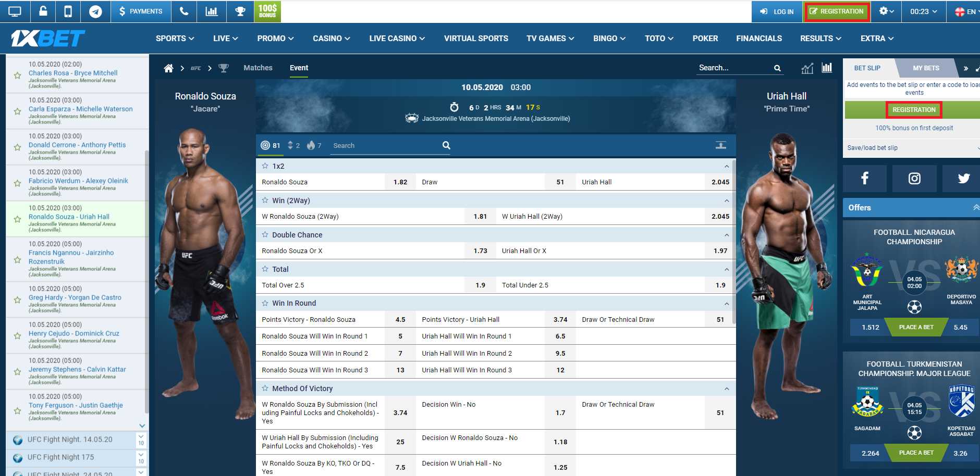The height and width of the screenshot is (476, 980).
Task: Switch to the MY BETS tab
Action: (x=926, y=68)
